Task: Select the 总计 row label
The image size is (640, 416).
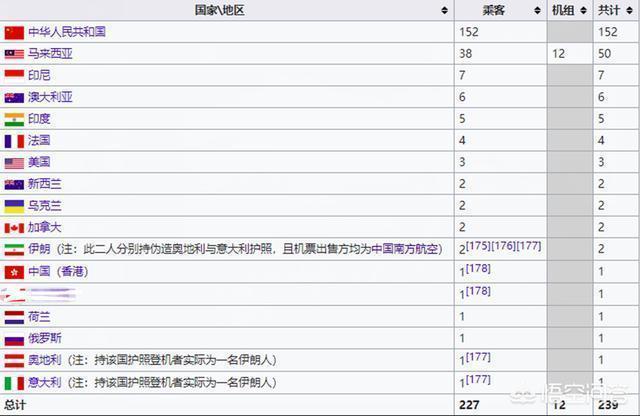Action: coord(15,405)
